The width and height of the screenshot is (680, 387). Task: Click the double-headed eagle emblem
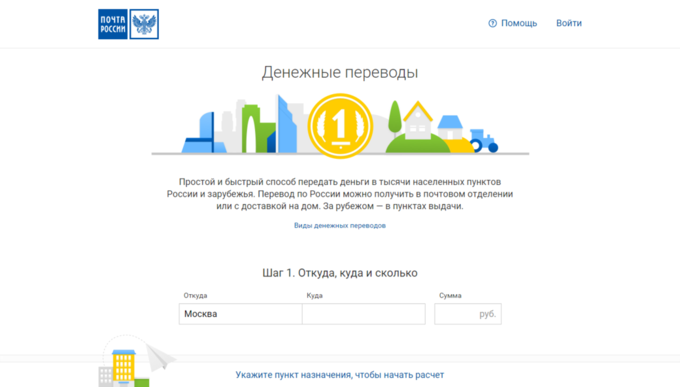tap(144, 24)
